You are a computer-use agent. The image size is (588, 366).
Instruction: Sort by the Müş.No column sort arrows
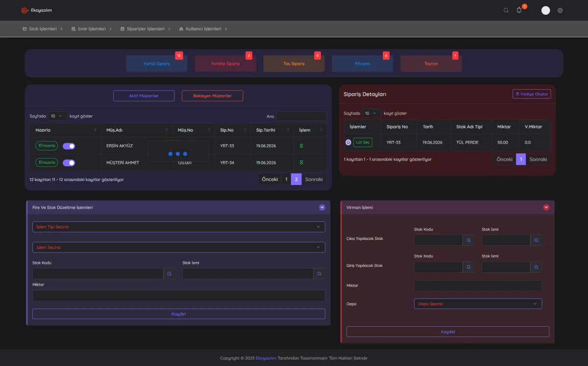(209, 130)
